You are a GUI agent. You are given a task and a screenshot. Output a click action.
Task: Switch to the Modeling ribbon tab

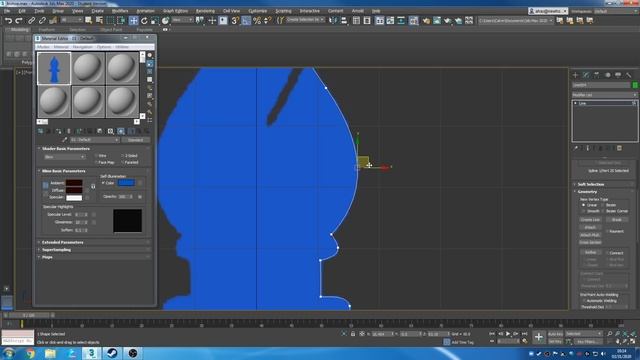click(19, 30)
